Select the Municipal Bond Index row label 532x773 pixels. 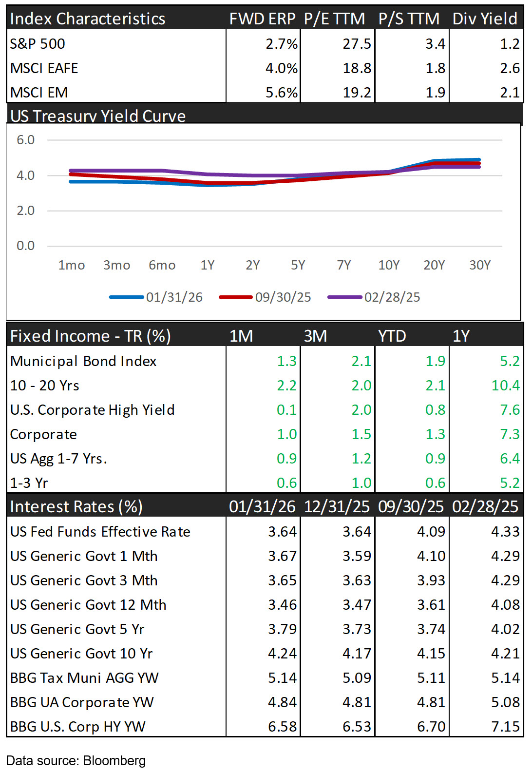coord(83,361)
